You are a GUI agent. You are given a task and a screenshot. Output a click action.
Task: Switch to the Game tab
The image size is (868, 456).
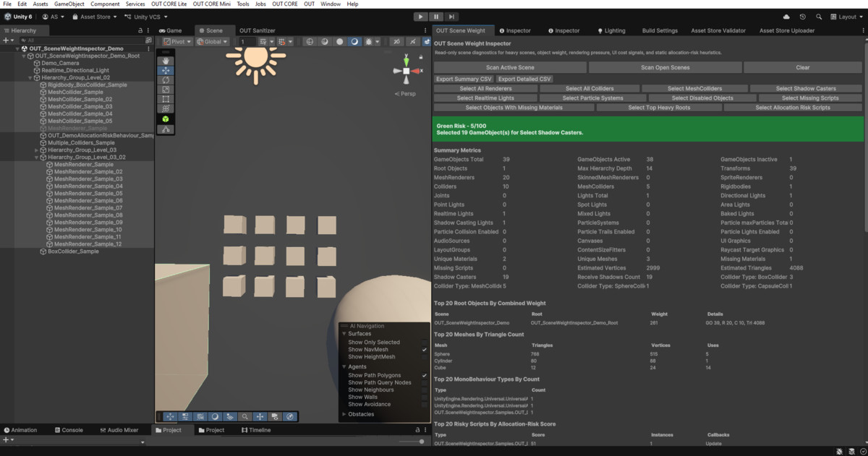coord(171,30)
